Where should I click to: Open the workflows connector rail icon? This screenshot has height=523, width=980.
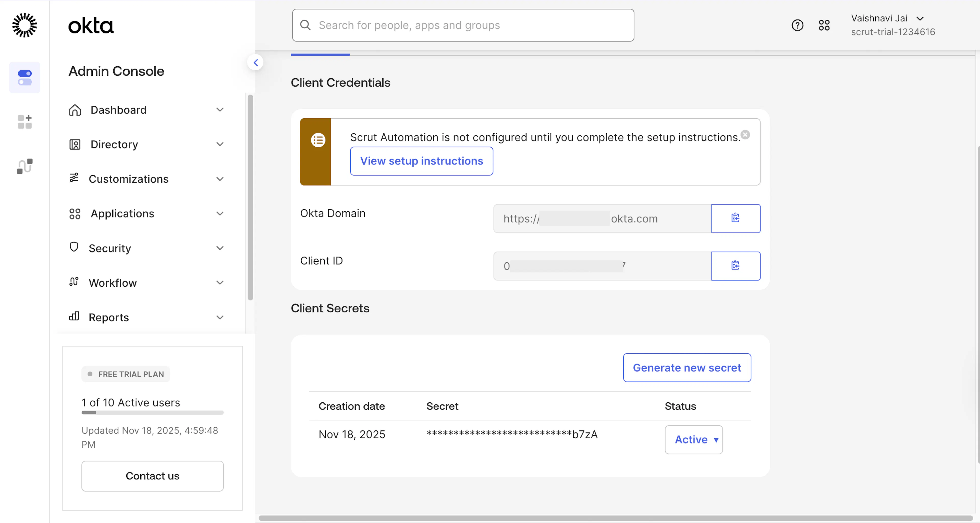pyautogui.click(x=25, y=166)
